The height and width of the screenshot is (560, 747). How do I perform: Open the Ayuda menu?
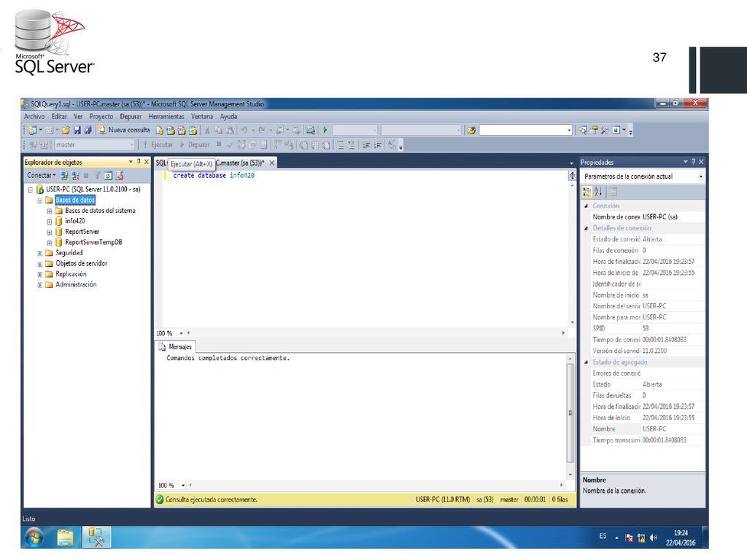228,116
